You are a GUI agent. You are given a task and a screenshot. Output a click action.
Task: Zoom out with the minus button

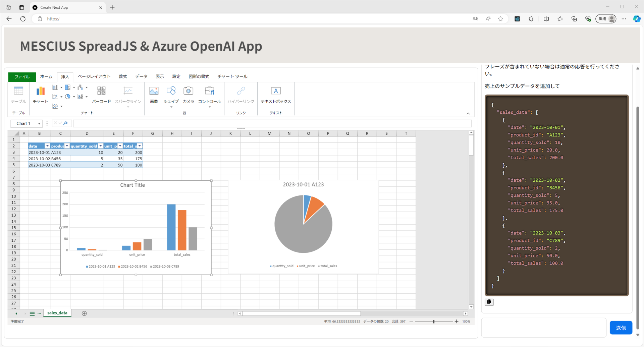pyautogui.click(x=411, y=322)
